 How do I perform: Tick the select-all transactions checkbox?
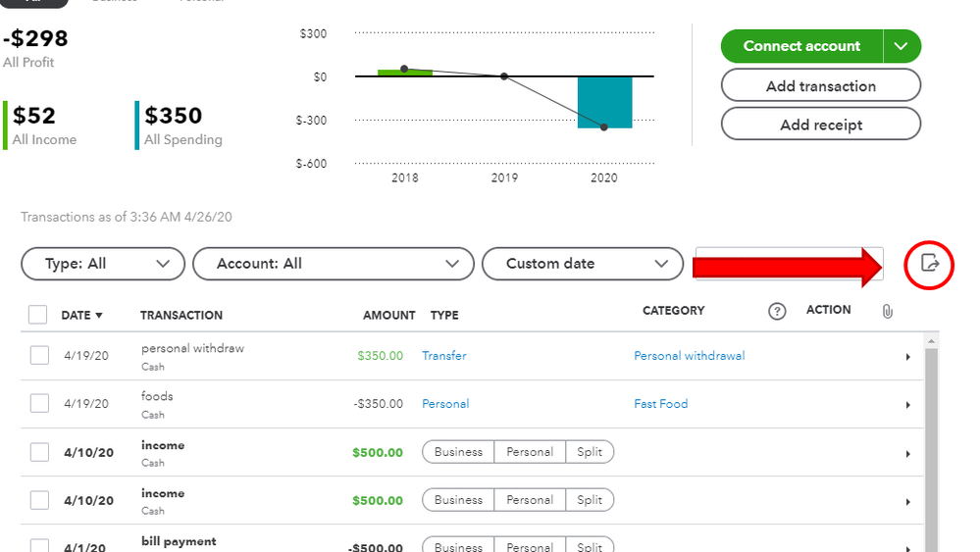click(37, 315)
